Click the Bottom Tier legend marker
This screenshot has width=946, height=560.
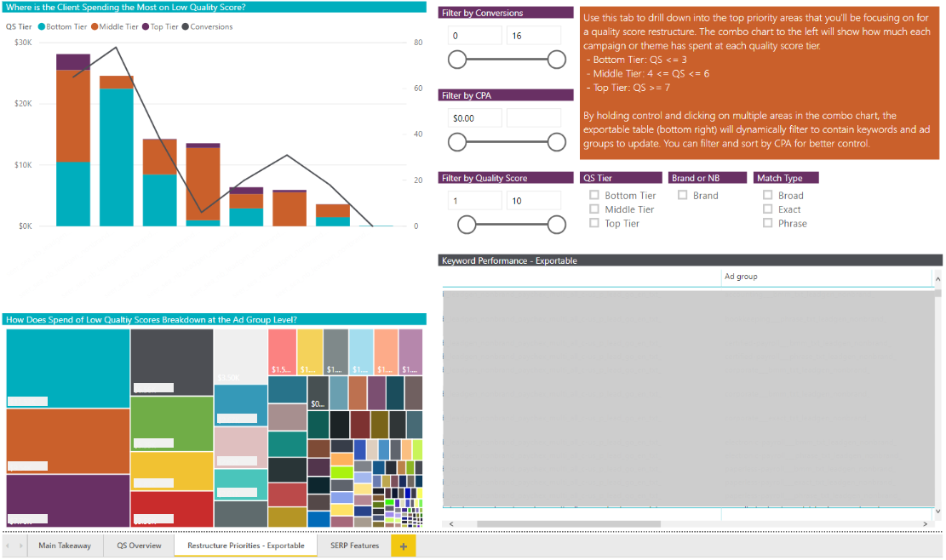click(x=42, y=26)
